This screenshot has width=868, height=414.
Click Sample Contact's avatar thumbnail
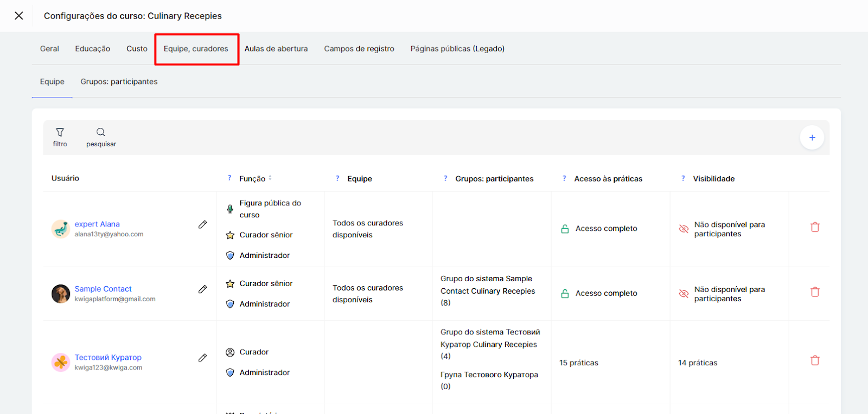[61, 294]
